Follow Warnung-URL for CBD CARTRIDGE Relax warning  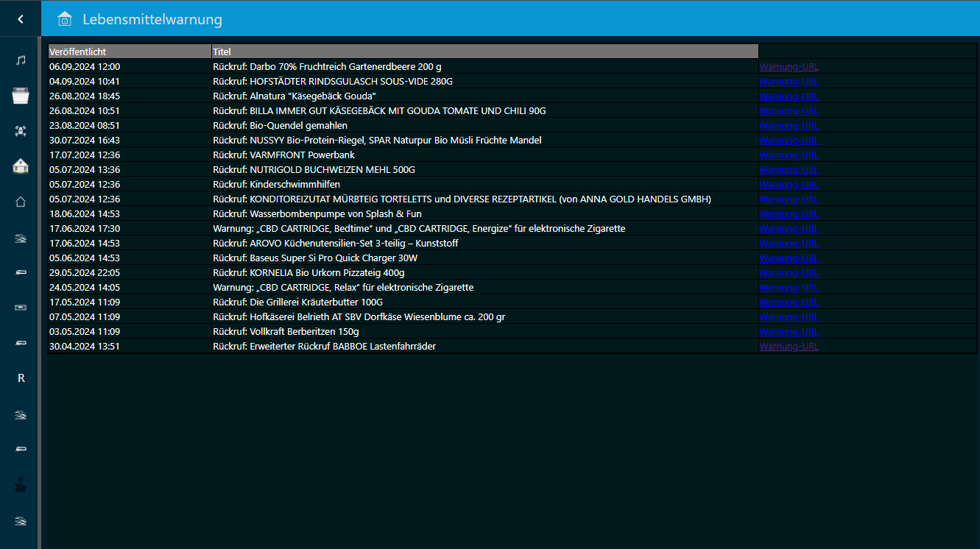789,287
